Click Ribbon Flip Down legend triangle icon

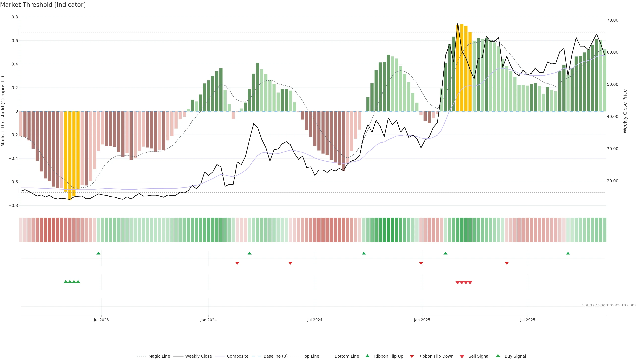tap(412, 356)
